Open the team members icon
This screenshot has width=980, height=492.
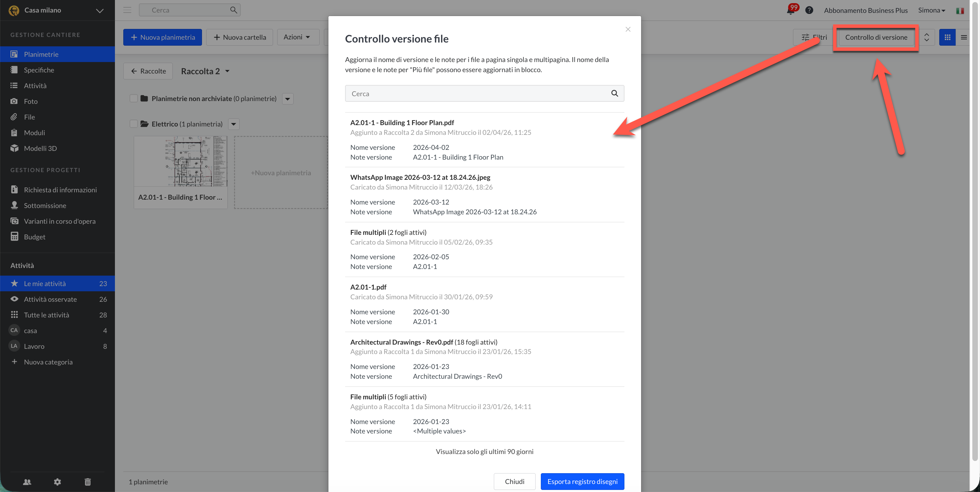[x=27, y=482]
